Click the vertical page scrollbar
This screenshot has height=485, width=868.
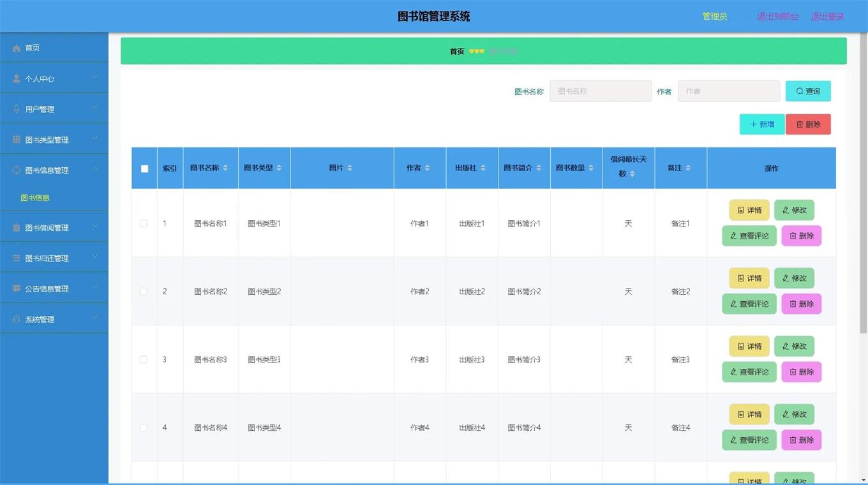click(864, 185)
